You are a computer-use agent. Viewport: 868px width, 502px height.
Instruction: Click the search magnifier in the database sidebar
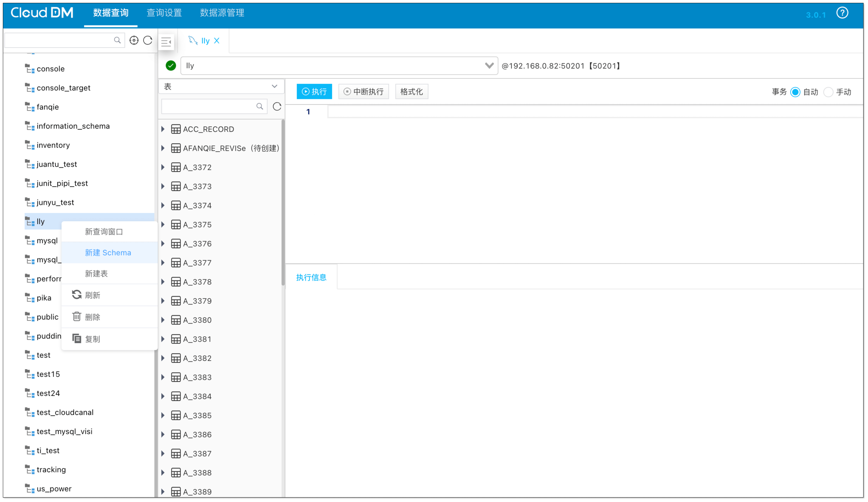coord(117,40)
